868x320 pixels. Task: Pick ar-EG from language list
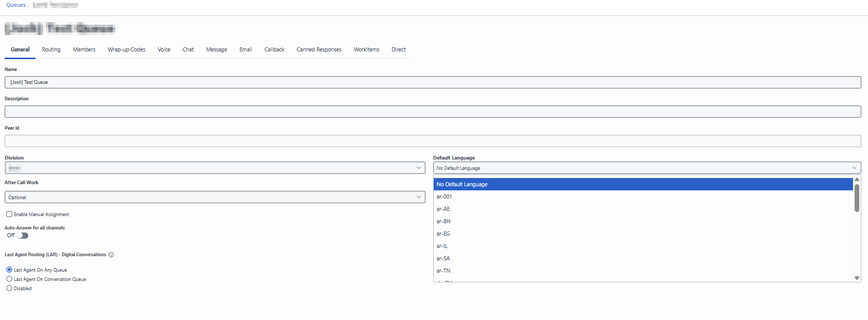[444, 234]
